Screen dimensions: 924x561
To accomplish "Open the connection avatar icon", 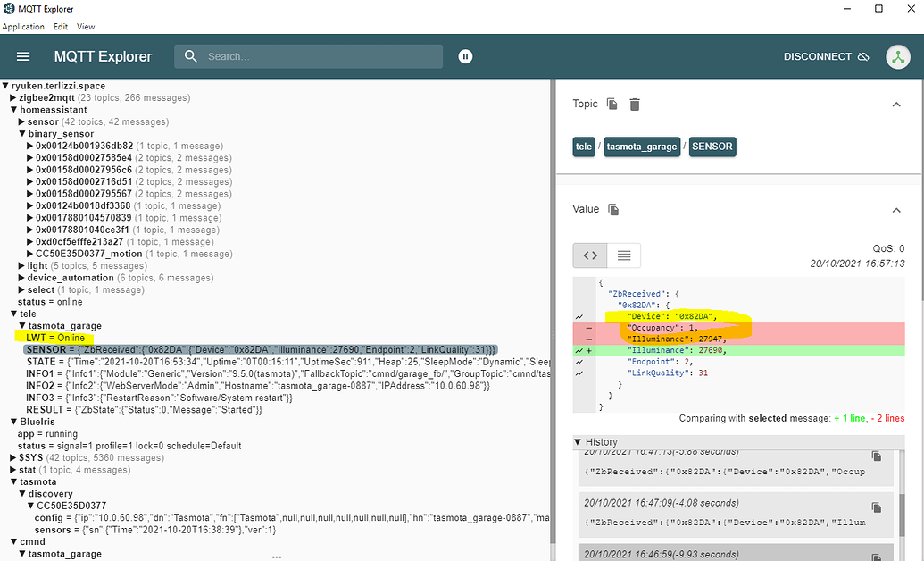I will pos(898,56).
